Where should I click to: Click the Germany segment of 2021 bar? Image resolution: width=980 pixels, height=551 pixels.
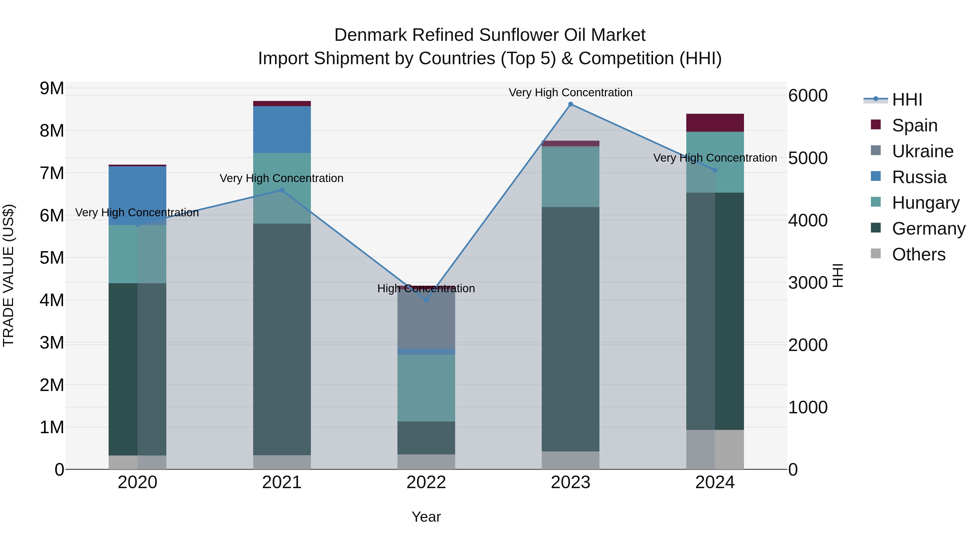tap(282, 339)
